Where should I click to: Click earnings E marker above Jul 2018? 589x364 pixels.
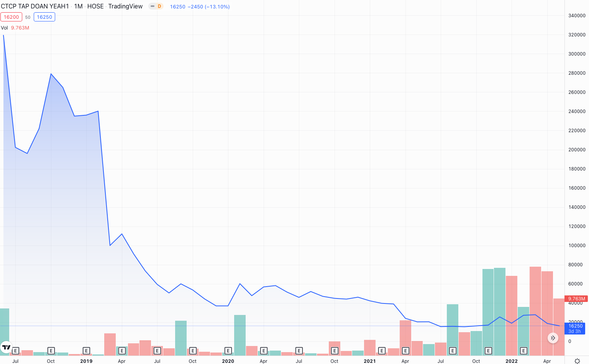(x=15, y=351)
